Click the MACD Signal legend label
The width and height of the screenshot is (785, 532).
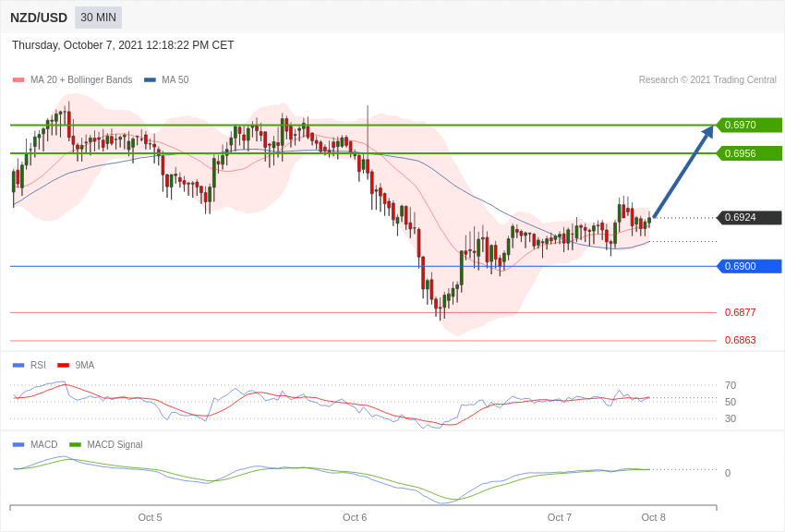pyautogui.click(x=115, y=444)
